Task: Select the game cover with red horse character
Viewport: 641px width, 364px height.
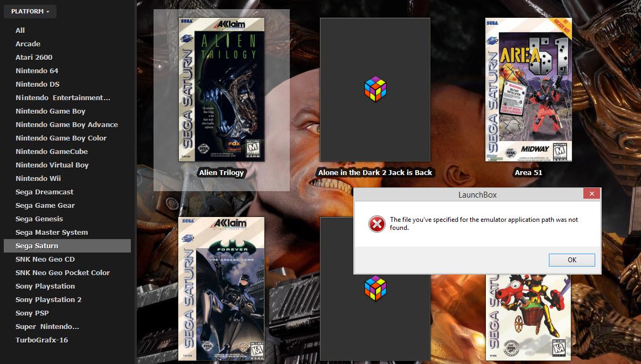Action: [528, 318]
